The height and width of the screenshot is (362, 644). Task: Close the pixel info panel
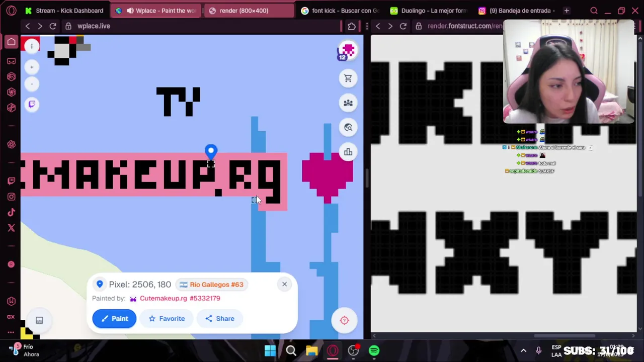point(284,284)
